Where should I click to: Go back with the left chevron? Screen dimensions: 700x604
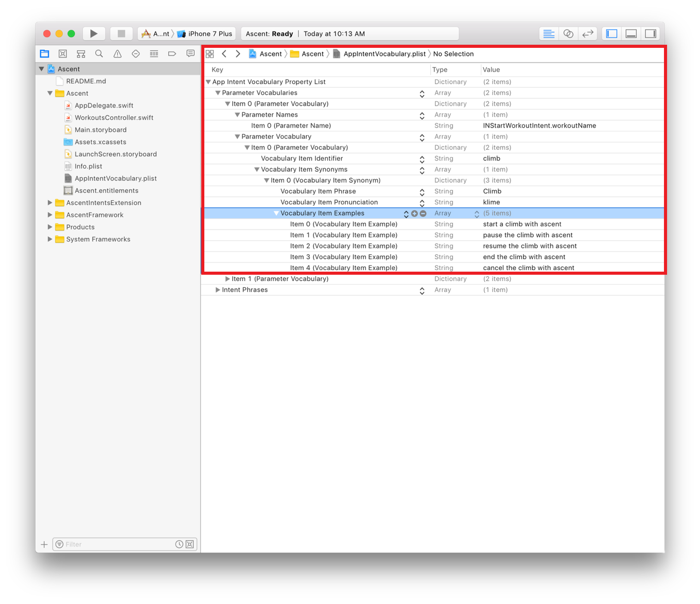tap(224, 54)
